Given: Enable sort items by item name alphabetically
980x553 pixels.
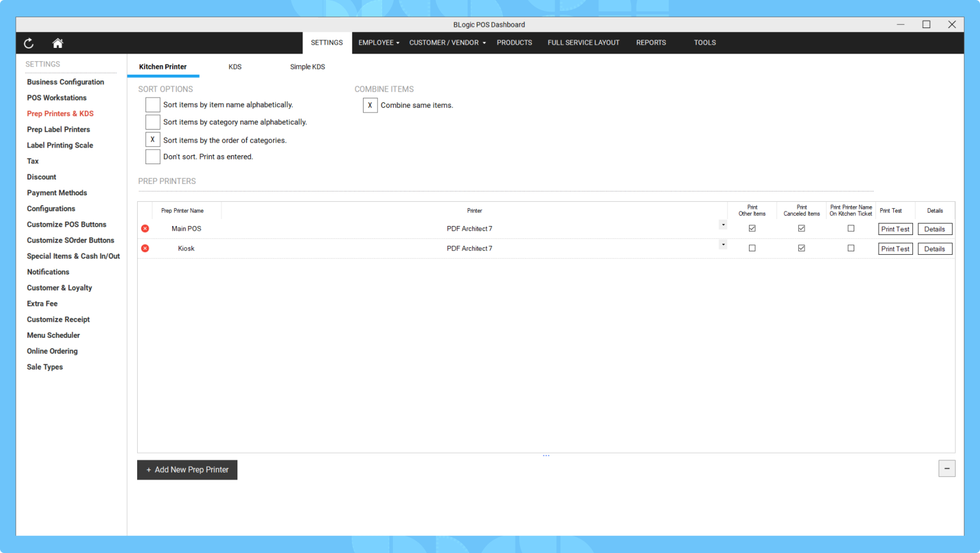Looking at the screenshot, I should pyautogui.click(x=152, y=105).
